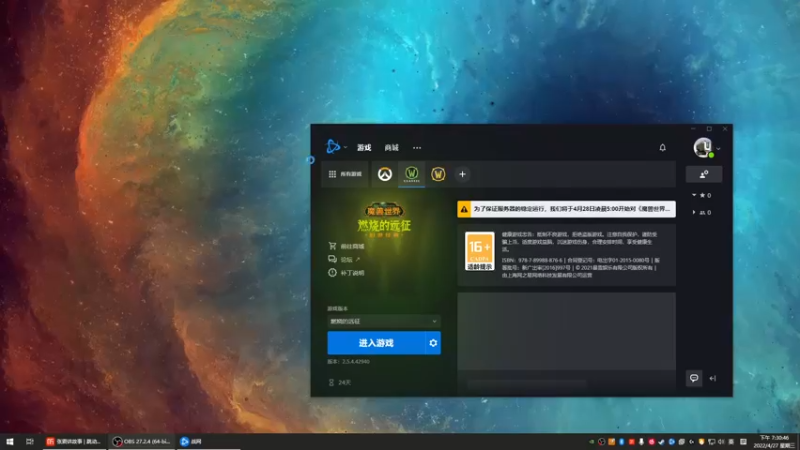Minimize the Battle.net window
The image size is (800, 450).
[693, 129]
